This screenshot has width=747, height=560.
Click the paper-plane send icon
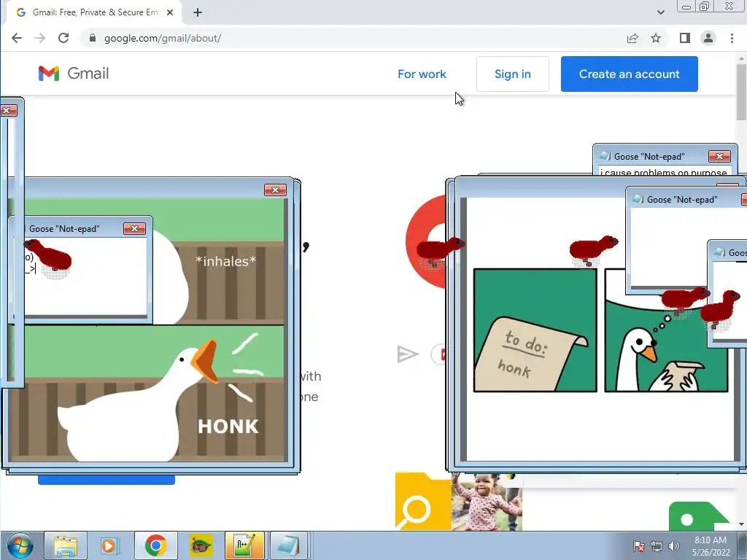[x=407, y=354]
